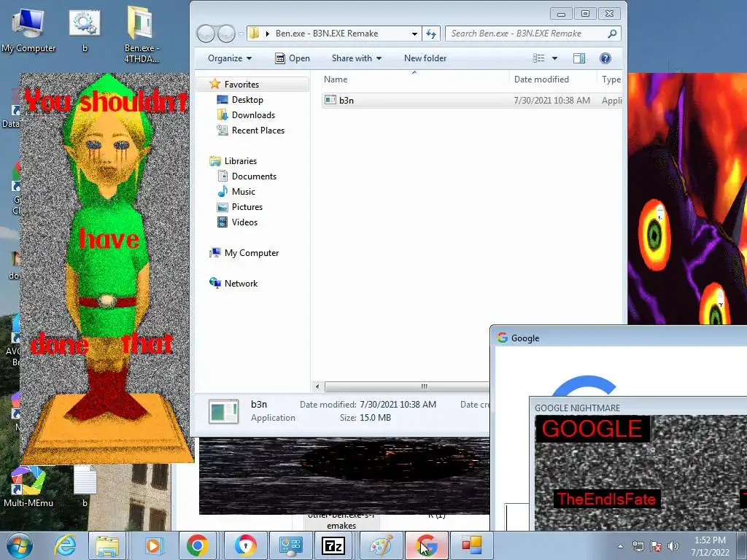The image size is (747, 560).
Task: Show hidden system tray icons
Action: 620,546
